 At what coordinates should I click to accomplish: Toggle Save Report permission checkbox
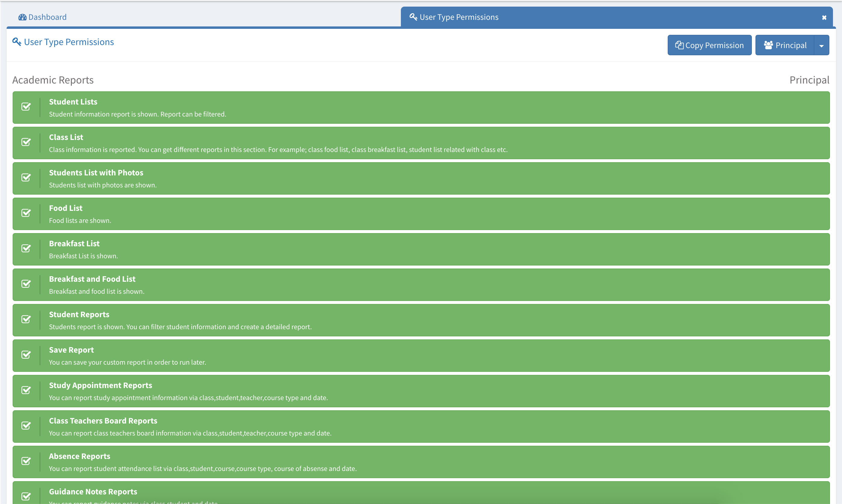click(26, 354)
